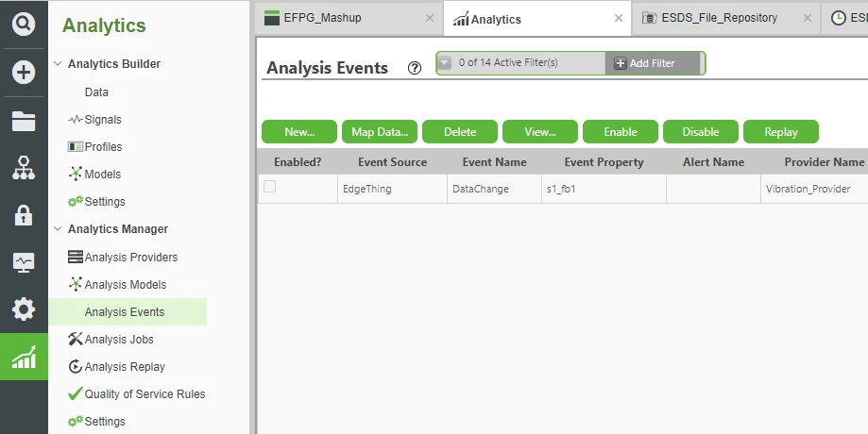This screenshot has width=868, height=434.
Task: Click the Signals label in sidebar
Action: tap(103, 120)
